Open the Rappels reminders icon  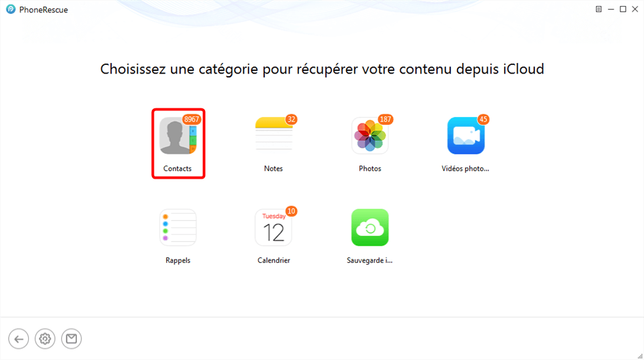[x=178, y=227]
